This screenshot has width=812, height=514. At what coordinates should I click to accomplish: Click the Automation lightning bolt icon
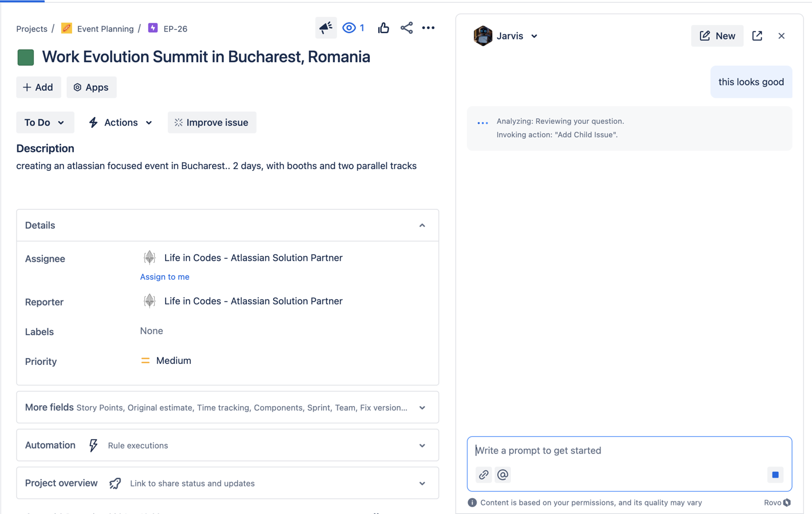point(93,445)
